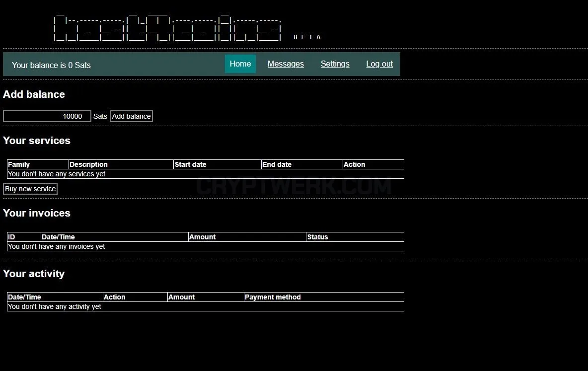The width and height of the screenshot is (588, 371).
Task: Go to the Messages page
Action: click(286, 64)
